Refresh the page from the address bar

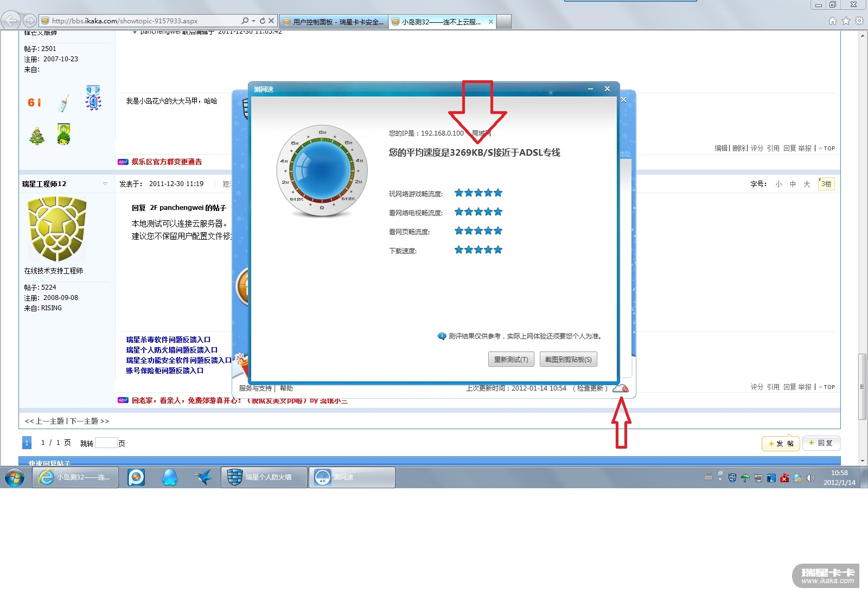(x=263, y=21)
